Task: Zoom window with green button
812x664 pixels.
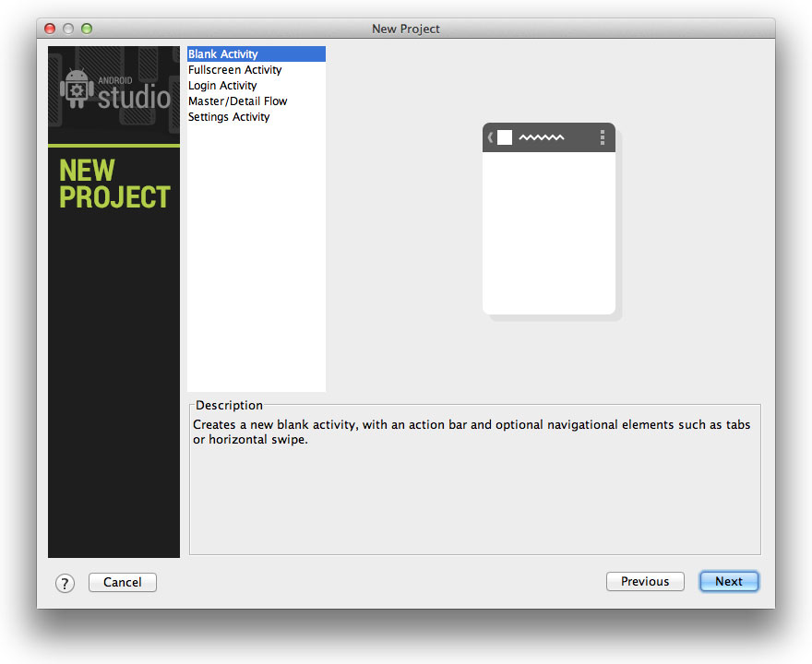Action: click(x=87, y=29)
